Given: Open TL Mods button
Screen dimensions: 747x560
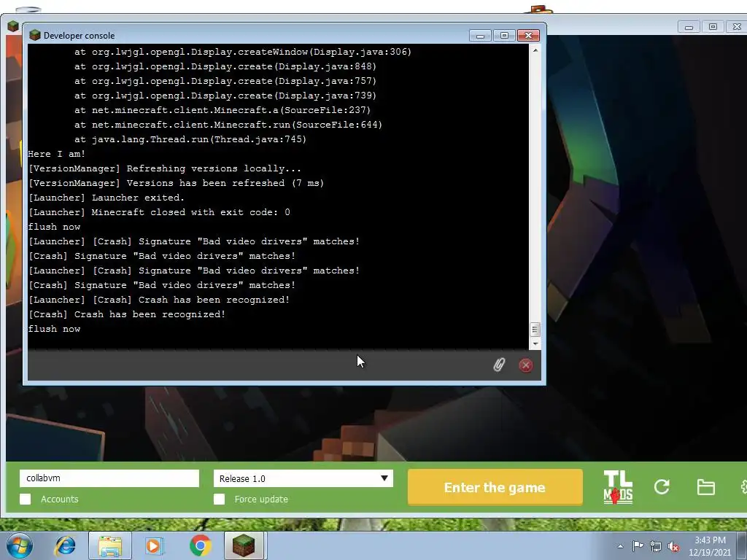Looking at the screenshot, I should (618, 487).
